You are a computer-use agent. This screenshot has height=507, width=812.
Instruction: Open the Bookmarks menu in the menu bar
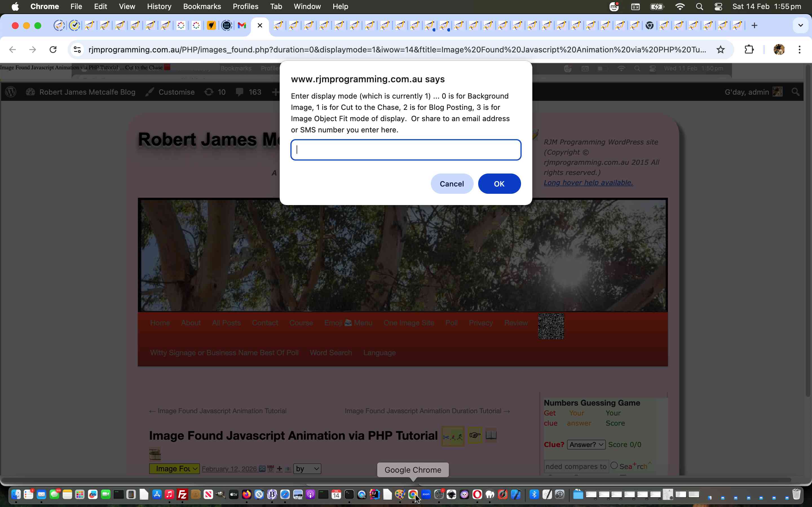(x=202, y=6)
